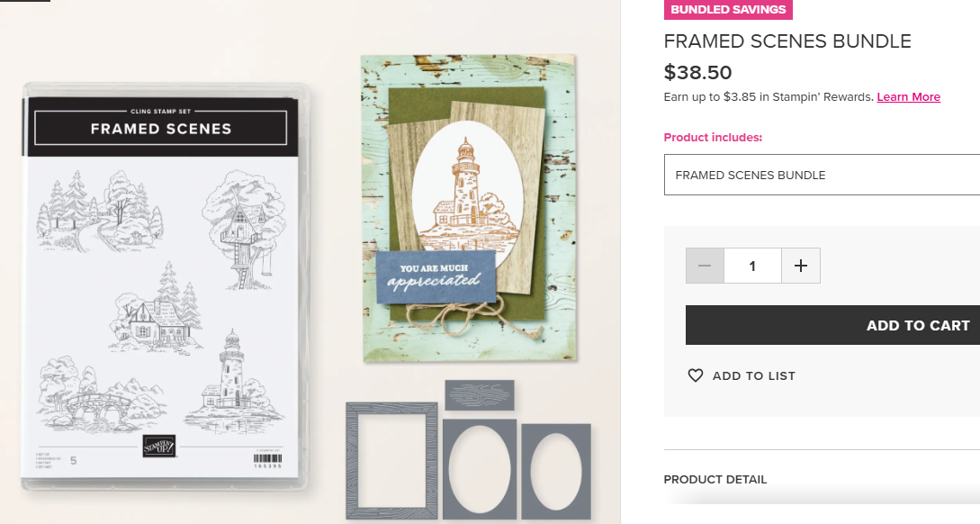Click the Framed Scenes stamp set case image
Viewport: 980px width, 524px height.
[165, 286]
